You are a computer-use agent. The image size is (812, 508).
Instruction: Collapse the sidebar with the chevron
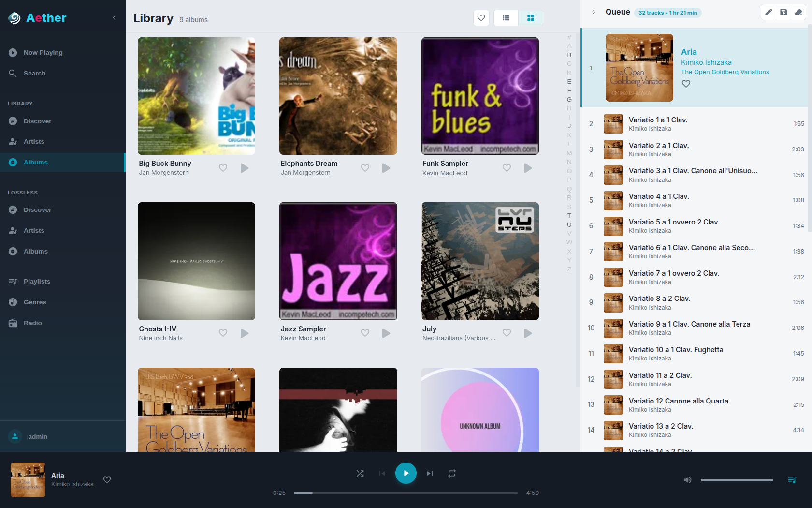point(114,18)
